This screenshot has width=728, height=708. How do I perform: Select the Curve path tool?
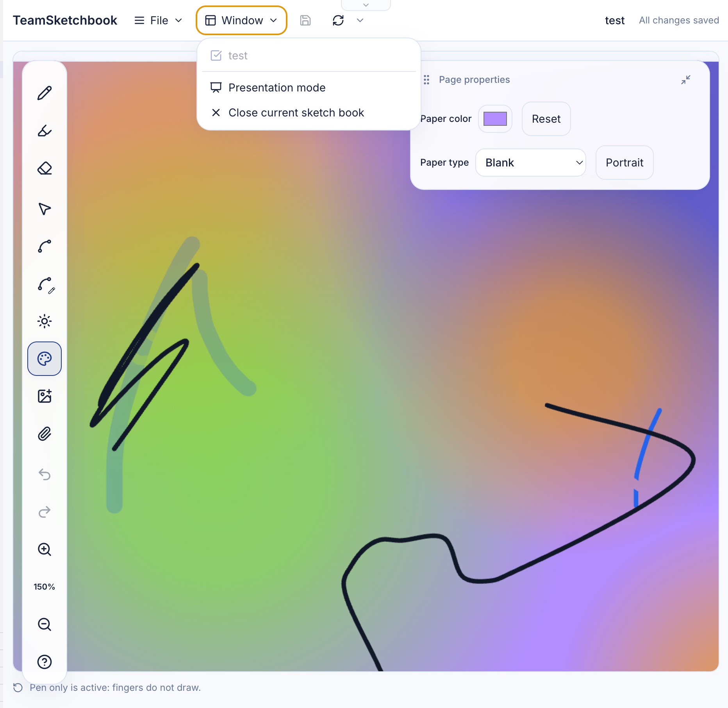tap(45, 246)
